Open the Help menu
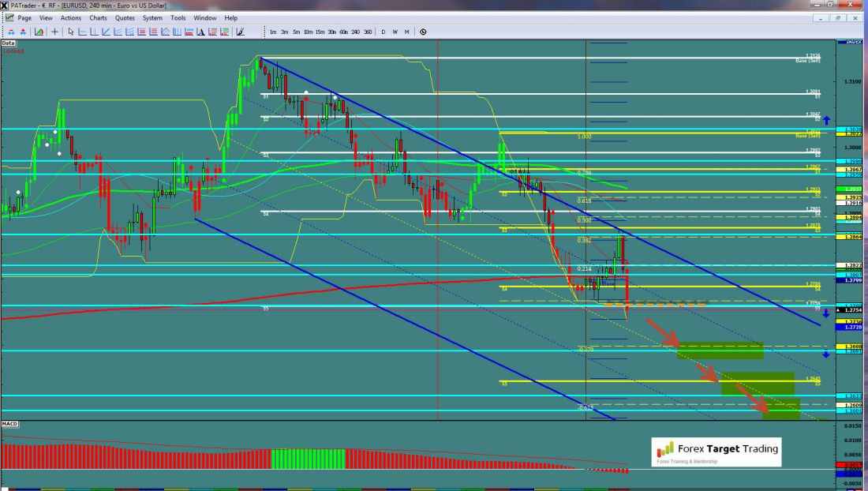The width and height of the screenshot is (868, 491). click(230, 17)
